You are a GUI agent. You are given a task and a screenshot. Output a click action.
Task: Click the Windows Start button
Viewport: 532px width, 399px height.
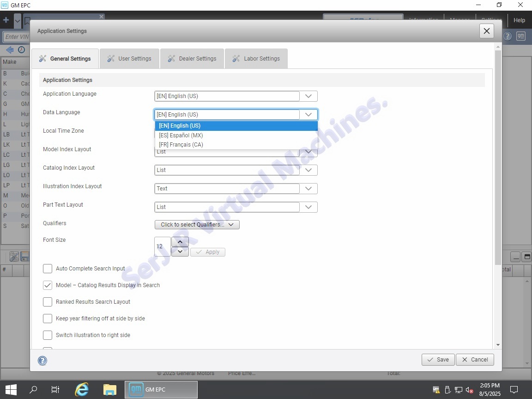click(x=11, y=389)
